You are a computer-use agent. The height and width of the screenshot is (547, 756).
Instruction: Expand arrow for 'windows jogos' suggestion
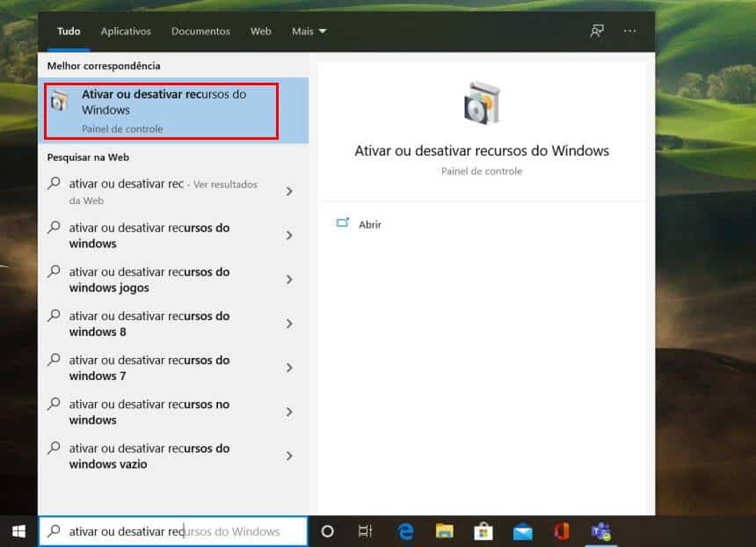[289, 280]
